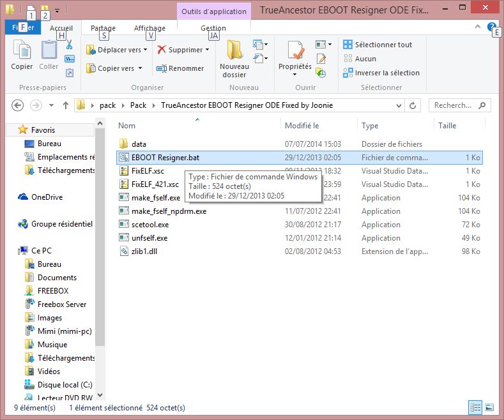Open the Copier vers dropdown
The width and height of the screenshot is (504, 420).
click(x=116, y=68)
